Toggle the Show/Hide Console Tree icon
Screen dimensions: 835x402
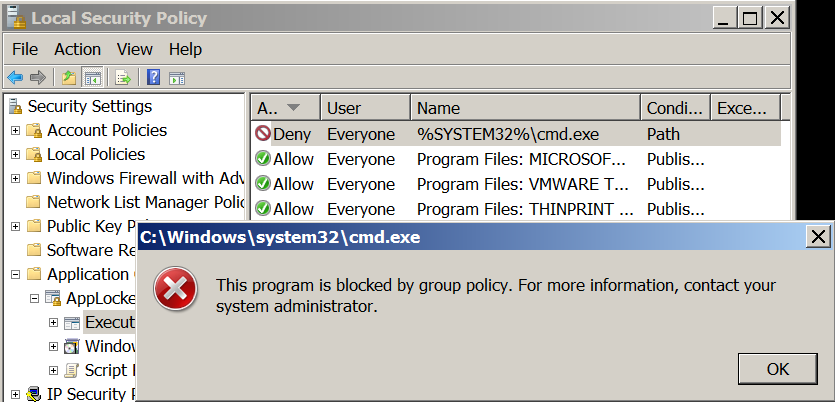tap(92, 78)
